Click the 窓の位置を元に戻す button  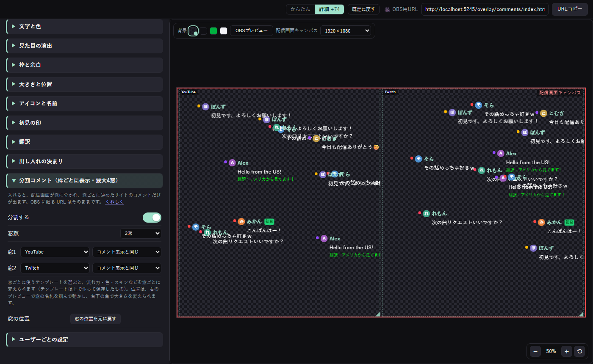95,319
